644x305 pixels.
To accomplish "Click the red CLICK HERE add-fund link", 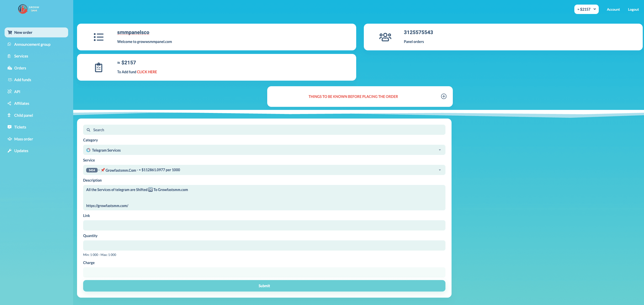I will point(147,72).
